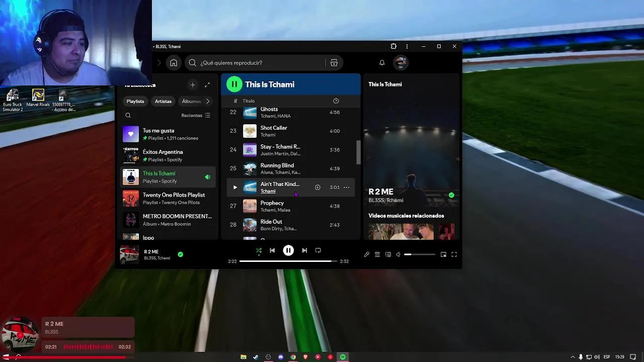This screenshot has height=362, width=644.
Task: Open Steam from the taskbar
Action: (x=256, y=357)
